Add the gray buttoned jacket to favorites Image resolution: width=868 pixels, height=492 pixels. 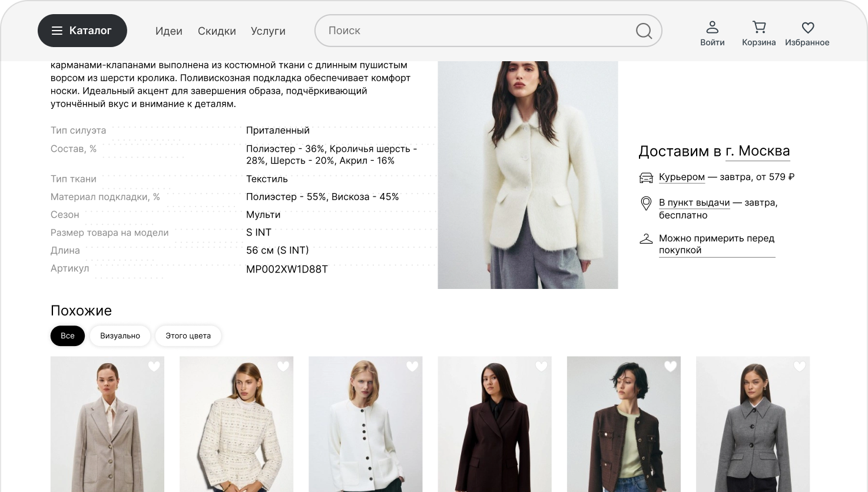pyautogui.click(x=799, y=367)
